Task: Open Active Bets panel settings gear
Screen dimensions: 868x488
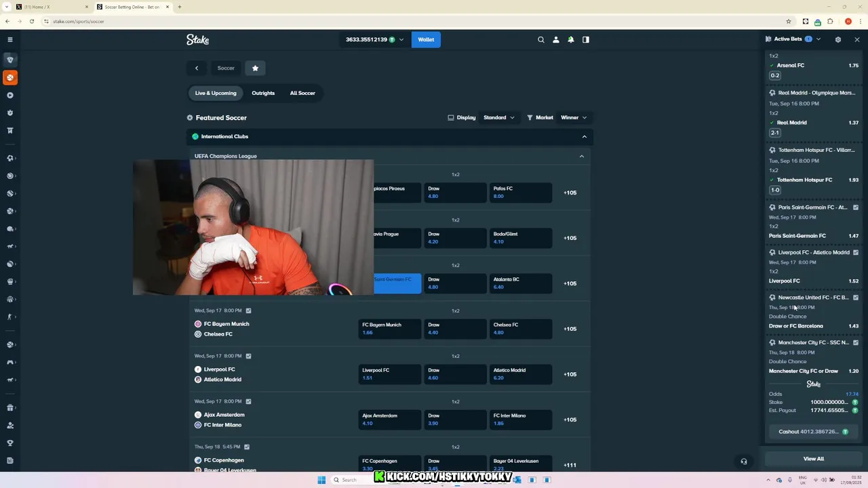Action: (838, 39)
